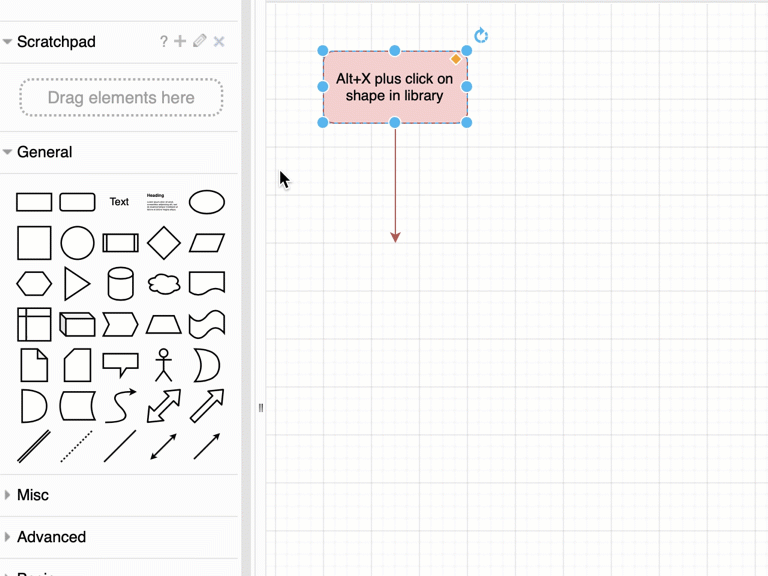This screenshot has width=768, height=576.
Task: Collapse the General shapes section
Action: [7, 152]
